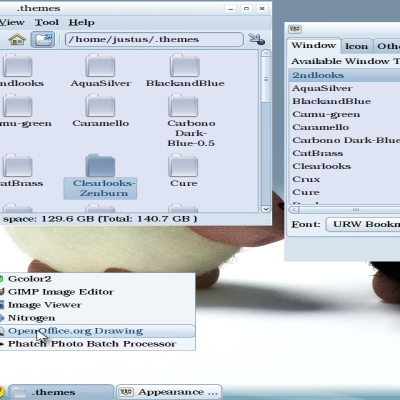
Task: Launch Phatch Photo Batch Processor
Action: [97, 344]
